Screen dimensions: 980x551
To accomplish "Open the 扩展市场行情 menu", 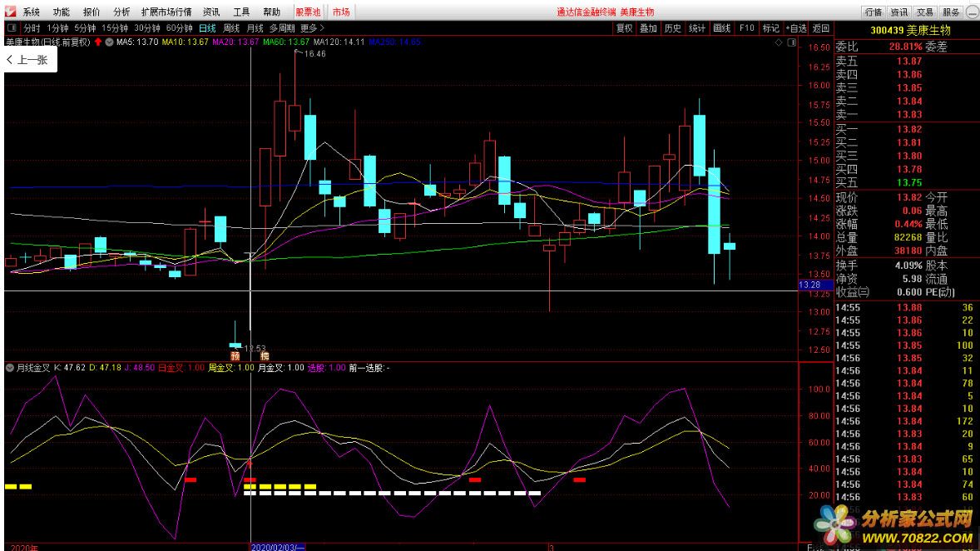I will pyautogui.click(x=166, y=12).
